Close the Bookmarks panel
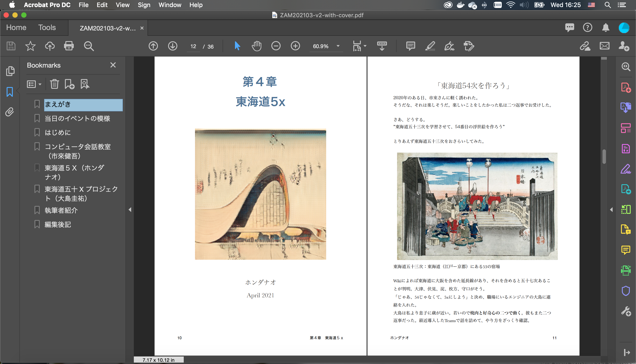Viewport: 636px width, 364px height. point(113,65)
